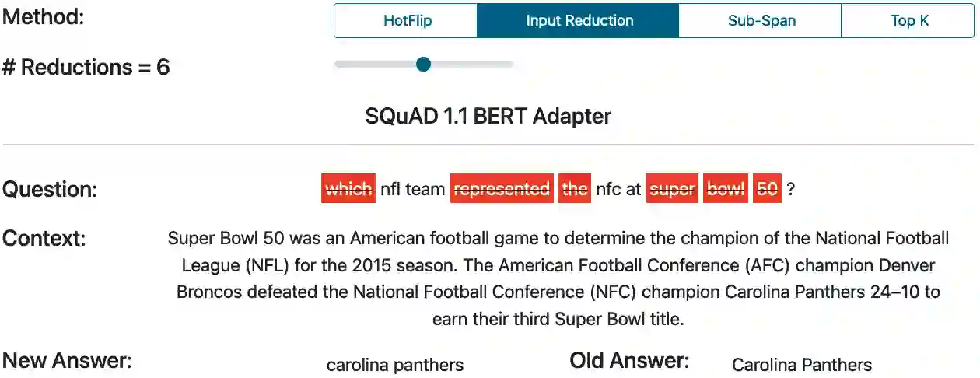Click the lowercase 'nfc' question word
Screen dimensions: 980x378
pyautogui.click(x=608, y=189)
